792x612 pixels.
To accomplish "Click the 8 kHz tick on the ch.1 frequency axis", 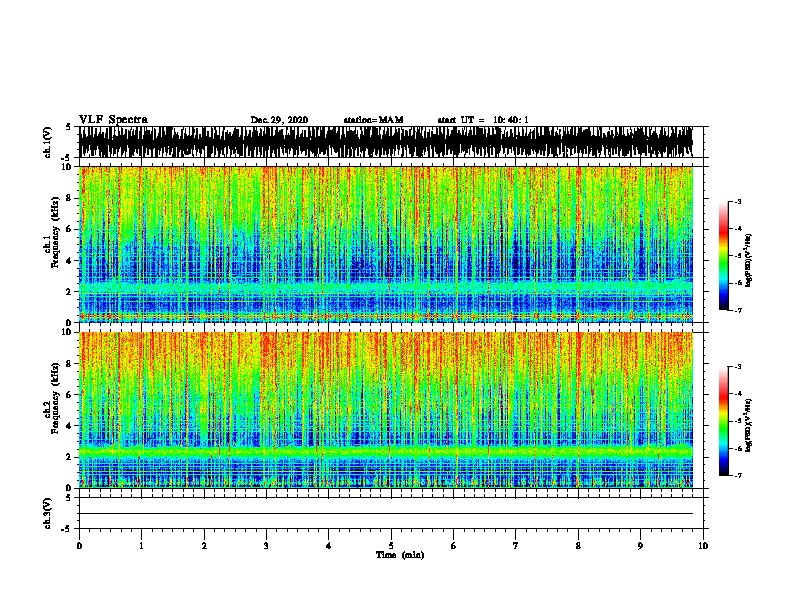I will pyautogui.click(x=70, y=198).
